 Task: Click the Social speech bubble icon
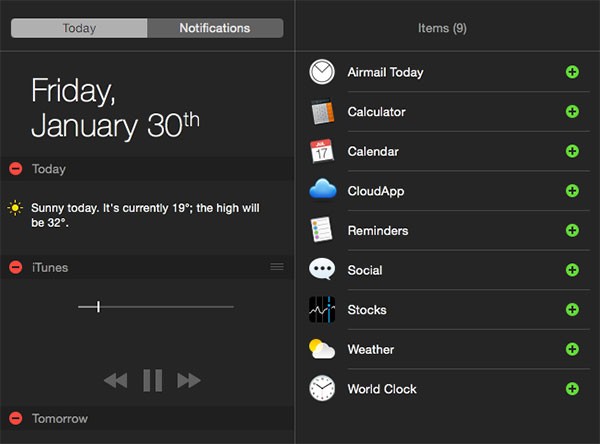[x=322, y=269]
